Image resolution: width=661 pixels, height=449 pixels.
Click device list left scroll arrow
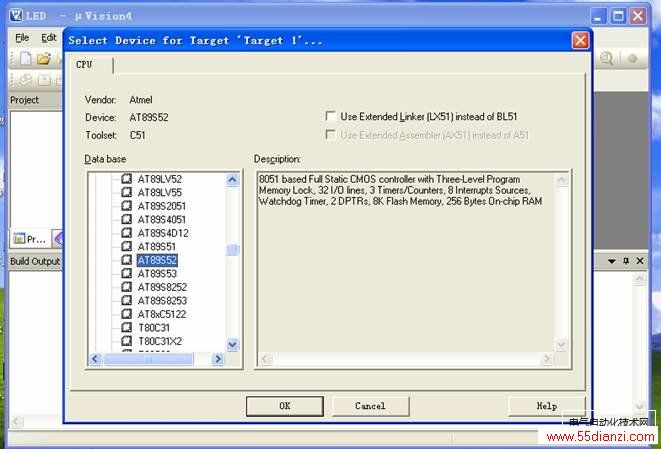point(95,359)
